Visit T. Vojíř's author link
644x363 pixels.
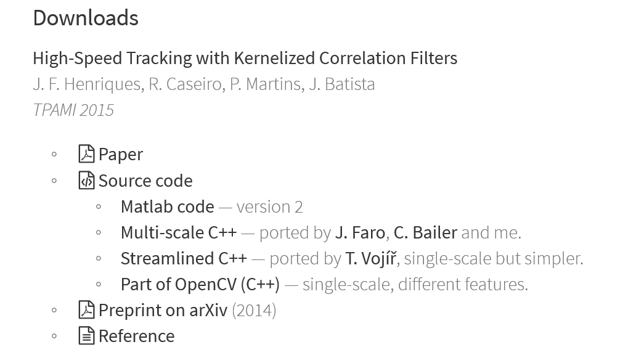[371, 258]
